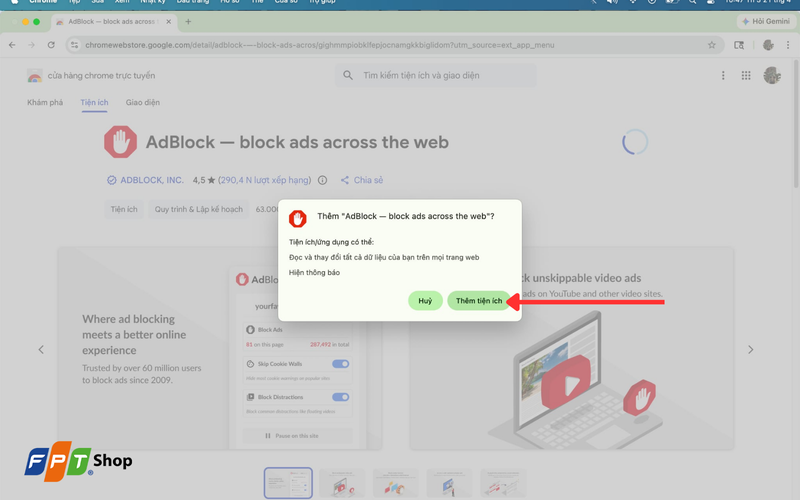Viewport: 800px width, 500px height.
Task: Click the icon left of toolbar profile avatar
Action: pos(739,45)
